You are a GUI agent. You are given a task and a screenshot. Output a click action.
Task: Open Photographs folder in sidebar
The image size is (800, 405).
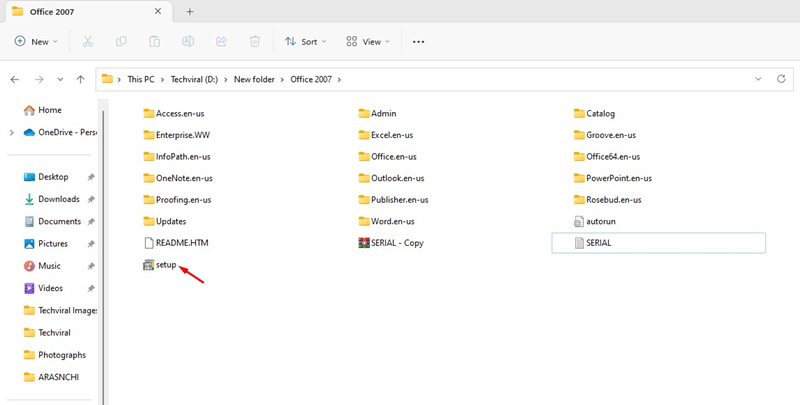[x=55, y=355]
